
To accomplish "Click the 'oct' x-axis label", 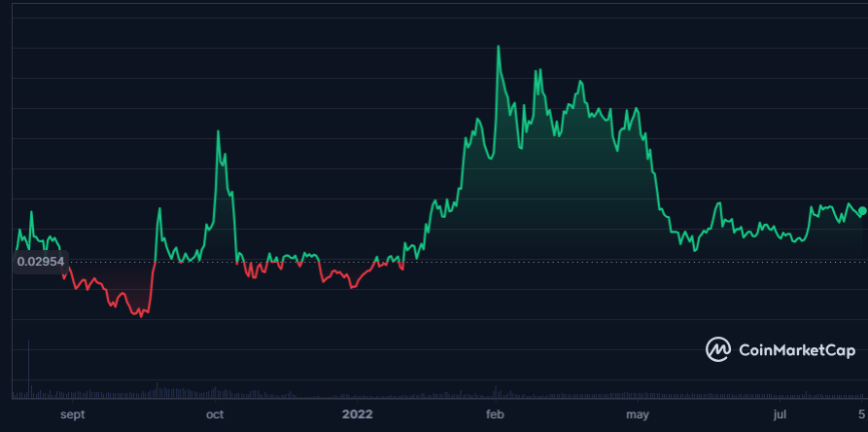I will 214,414.
